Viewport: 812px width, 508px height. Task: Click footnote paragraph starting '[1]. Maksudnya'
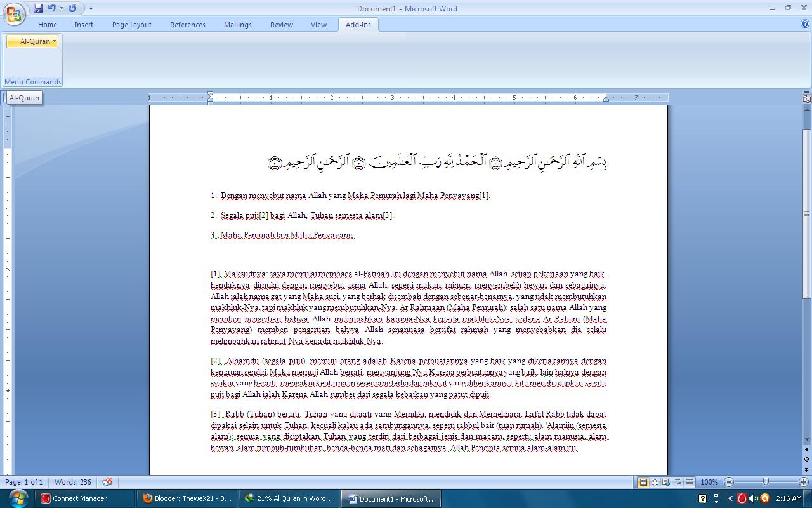click(x=409, y=307)
